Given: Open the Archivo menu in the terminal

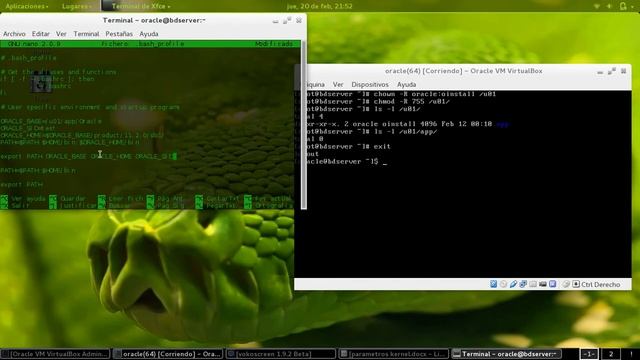Looking at the screenshot, I should click(x=14, y=34).
